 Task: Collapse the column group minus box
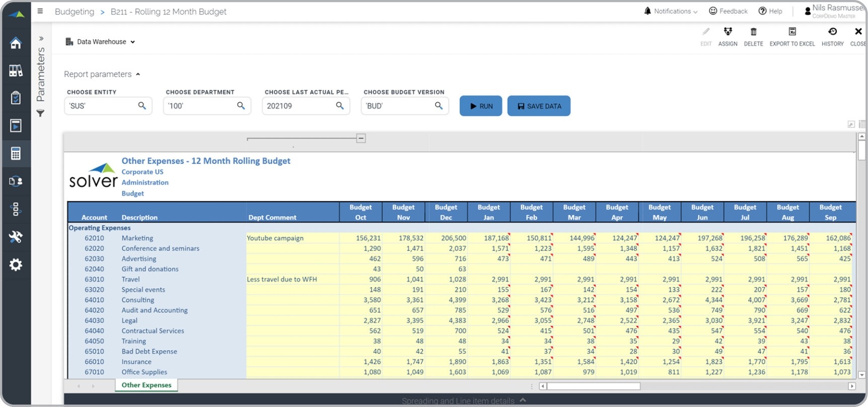click(x=361, y=138)
